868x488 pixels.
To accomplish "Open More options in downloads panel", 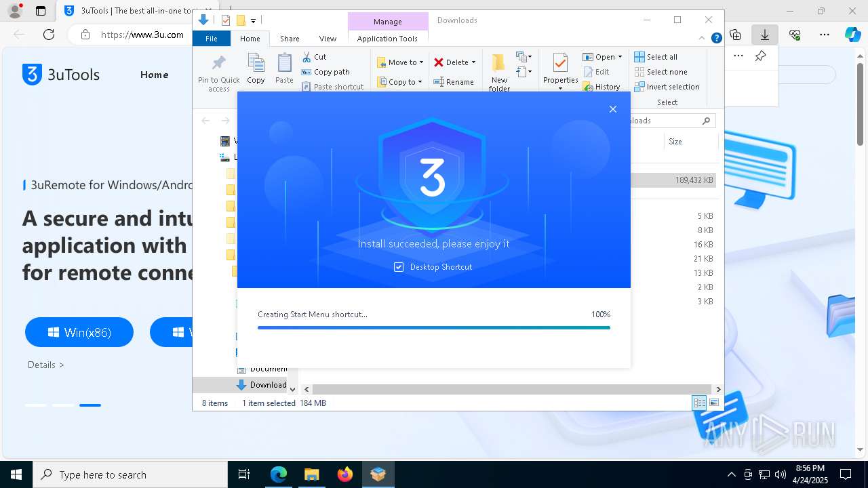I will tap(738, 56).
